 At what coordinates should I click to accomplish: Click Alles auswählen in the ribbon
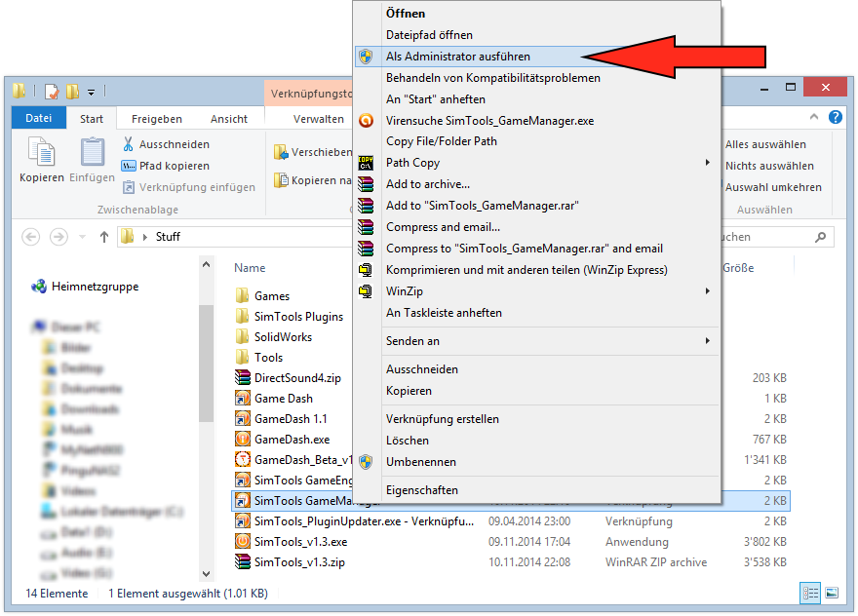point(765,144)
